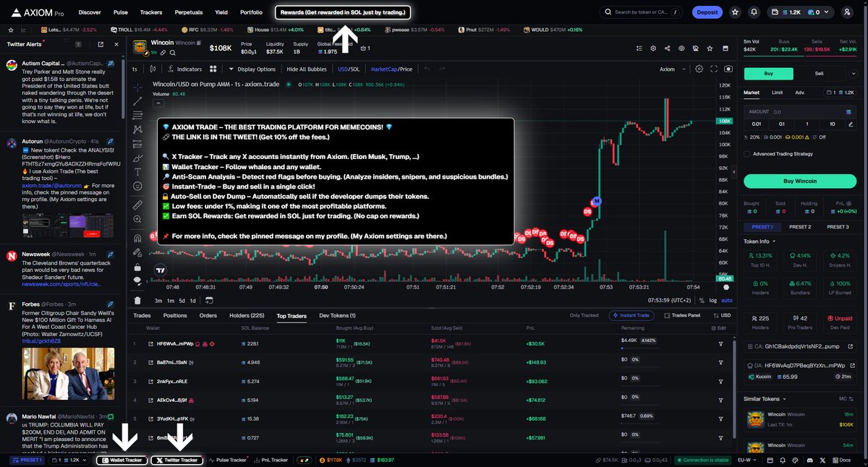The width and height of the screenshot is (868, 467).
Task: Toggle the percent scale on chart
Action: tap(703, 300)
